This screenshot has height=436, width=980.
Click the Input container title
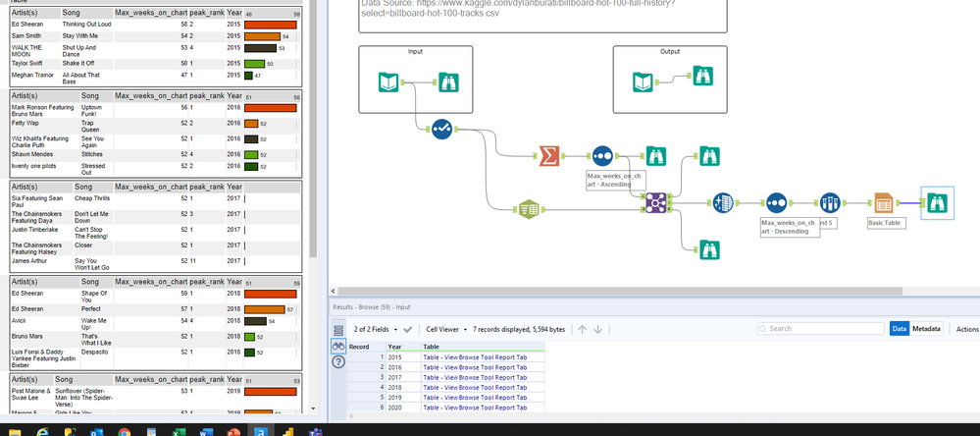415,51
